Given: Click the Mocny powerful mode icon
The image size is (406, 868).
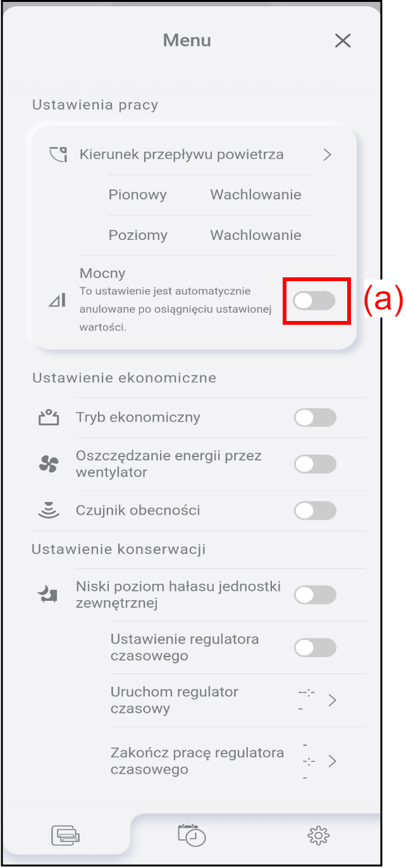Looking at the screenshot, I should point(58,301).
